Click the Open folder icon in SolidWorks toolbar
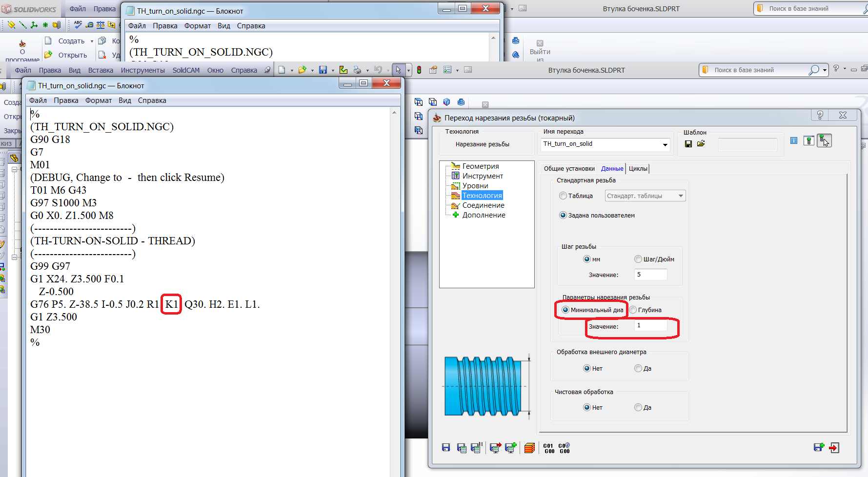Viewport: 868px width, 477px height. (x=303, y=70)
